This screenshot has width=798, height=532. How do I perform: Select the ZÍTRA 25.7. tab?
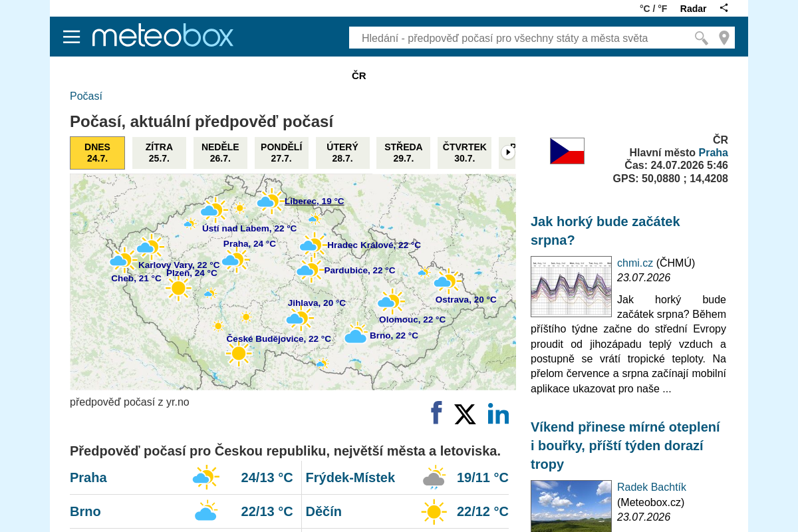pyautogui.click(x=159, y=153)
